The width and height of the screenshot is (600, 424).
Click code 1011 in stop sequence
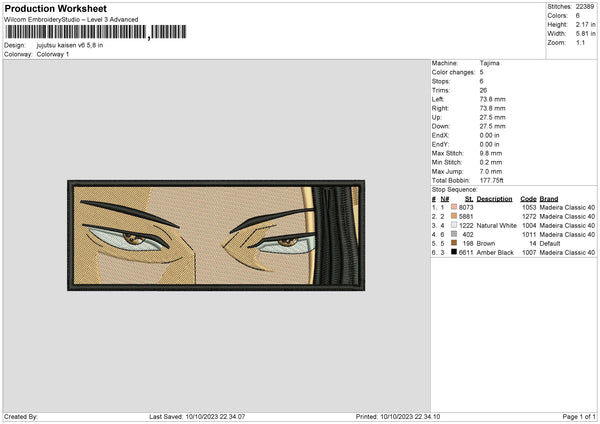[529, 234]
